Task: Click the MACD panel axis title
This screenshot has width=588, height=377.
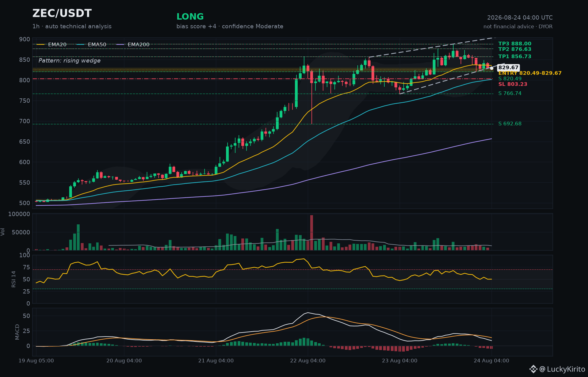Action: click(x=17, y=332)
